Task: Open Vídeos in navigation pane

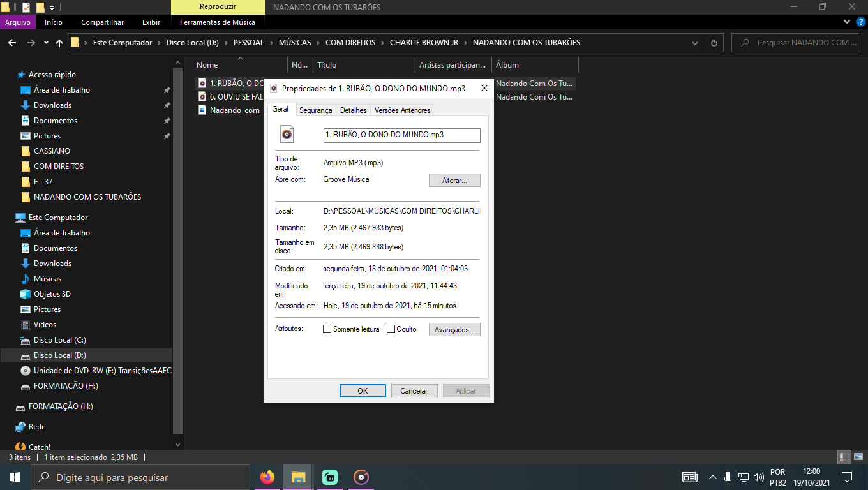Action: pos(45,325)
